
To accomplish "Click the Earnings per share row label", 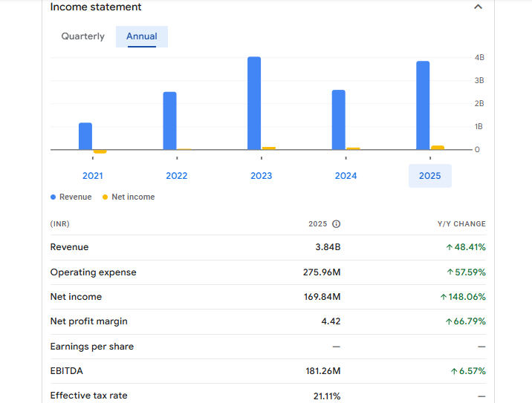I will click(92, 347).
